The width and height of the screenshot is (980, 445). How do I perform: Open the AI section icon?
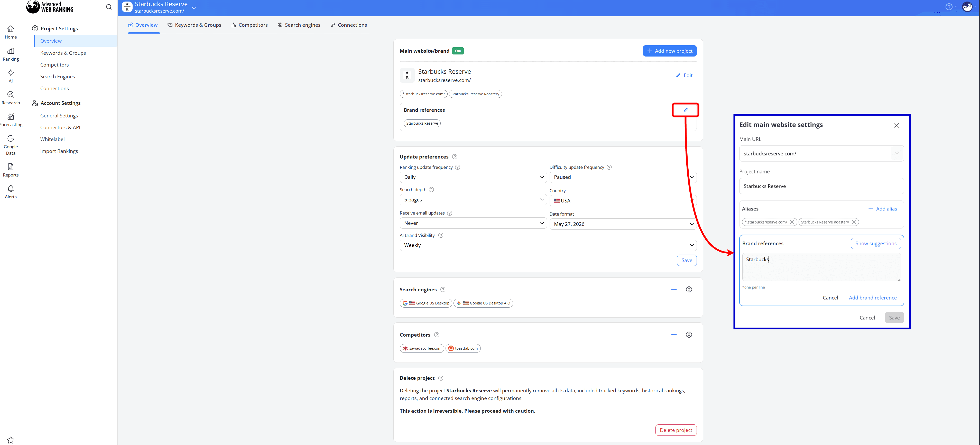pyautogui.click(x=11, y=76)
